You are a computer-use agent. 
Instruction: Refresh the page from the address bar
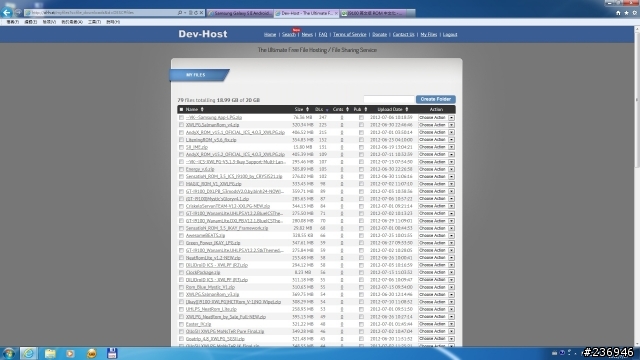pos(196,13)
